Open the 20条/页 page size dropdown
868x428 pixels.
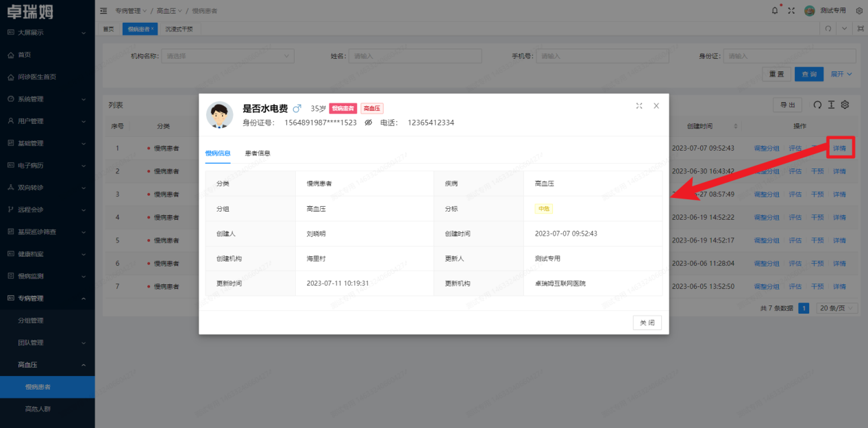tap(837, 308)
